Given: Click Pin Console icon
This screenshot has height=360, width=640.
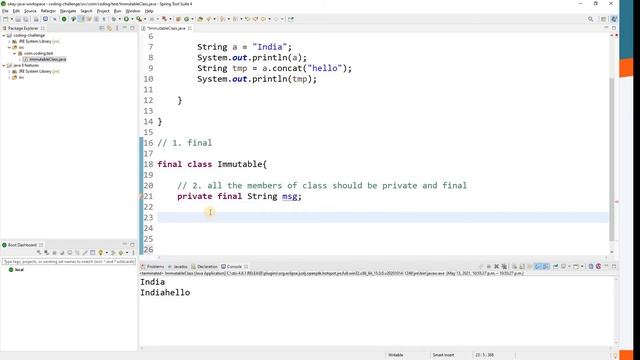Looking at the screenshot, I should (556, 267).
